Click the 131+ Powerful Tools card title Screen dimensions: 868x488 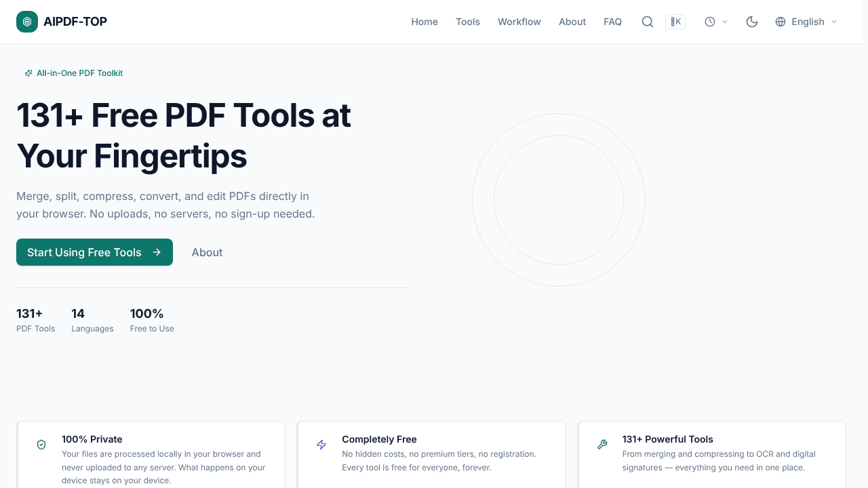[x=668, y=439]
